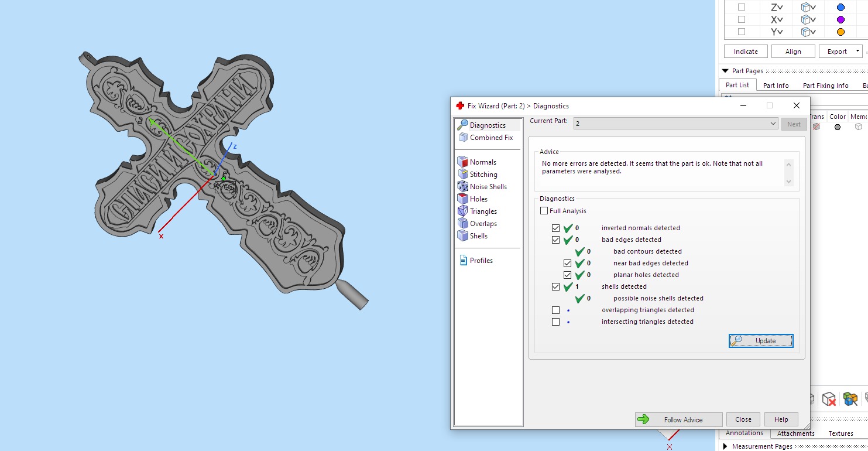
Task: Click the delete part cube icon
Action: pyautogui.click(x=828, y=399)
